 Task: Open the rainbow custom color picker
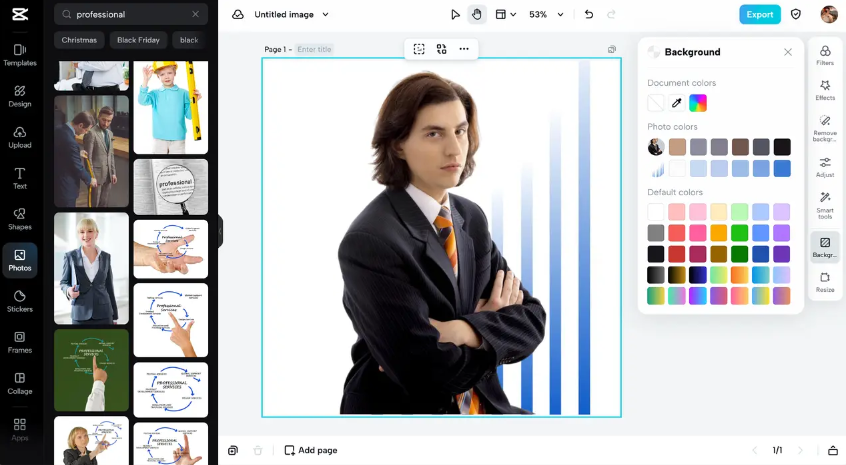pos(698,102)
